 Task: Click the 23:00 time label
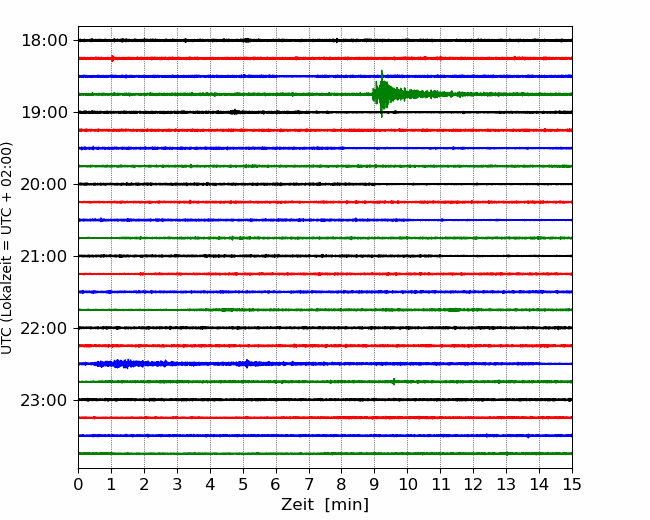[x=44, y=400]
